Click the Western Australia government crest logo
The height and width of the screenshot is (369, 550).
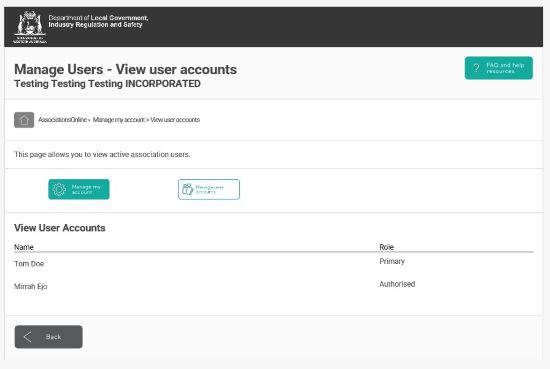(x=30, y=27)
